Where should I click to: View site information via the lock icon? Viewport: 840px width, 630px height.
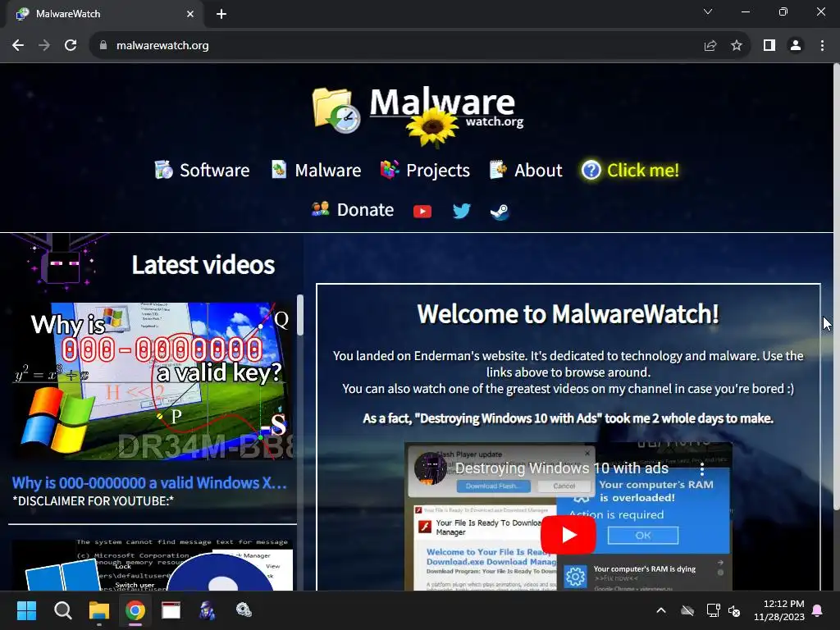103,46
